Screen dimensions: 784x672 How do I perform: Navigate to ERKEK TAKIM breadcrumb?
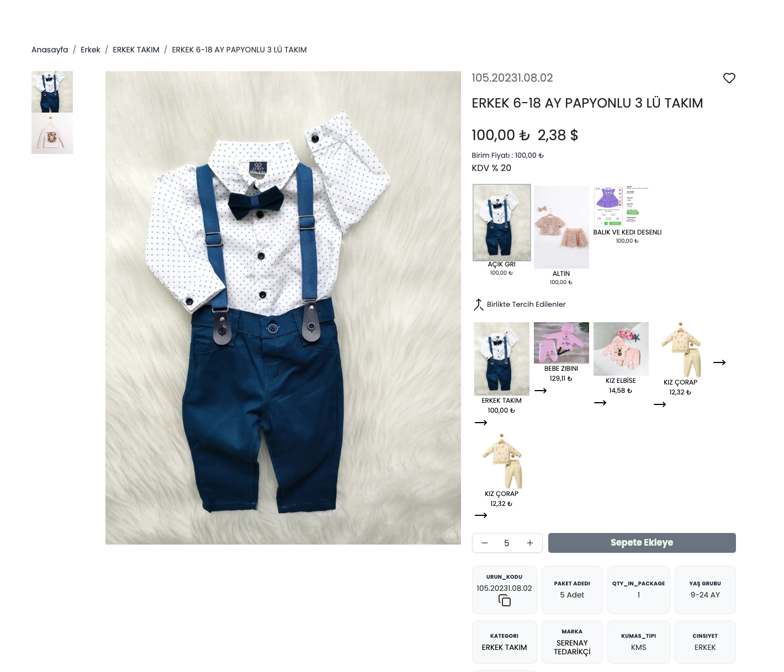[x=136, y=50]
